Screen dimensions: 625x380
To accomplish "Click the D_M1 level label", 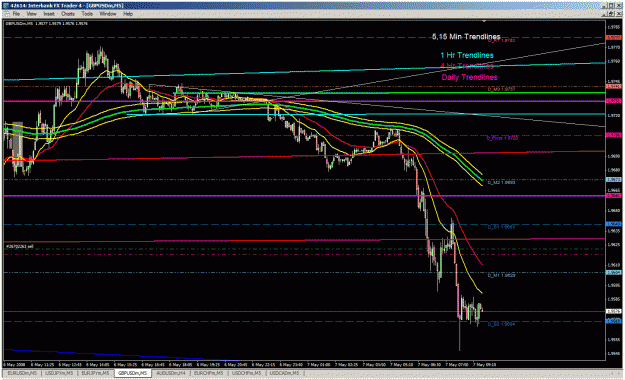I will [501, 275].
